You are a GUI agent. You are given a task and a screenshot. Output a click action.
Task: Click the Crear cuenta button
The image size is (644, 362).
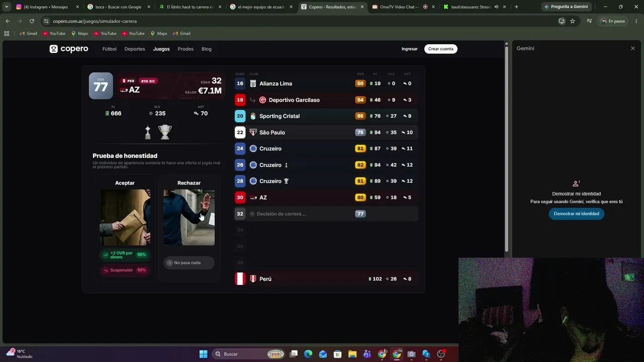[x=441, y=49]
